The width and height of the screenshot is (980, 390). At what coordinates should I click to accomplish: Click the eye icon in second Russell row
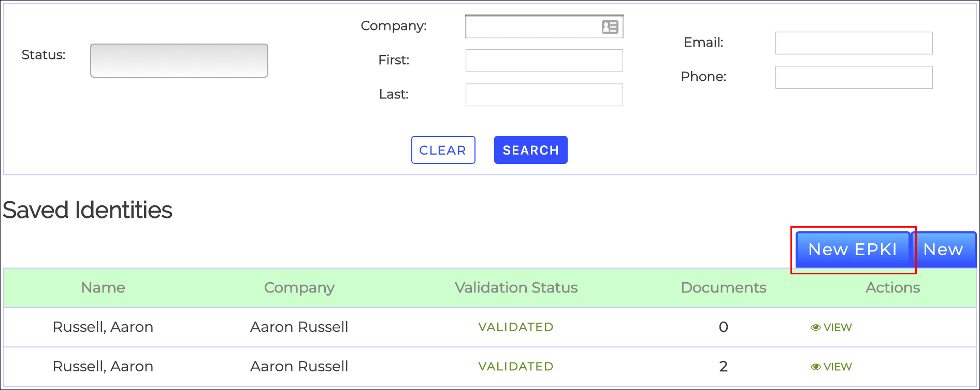815,367
